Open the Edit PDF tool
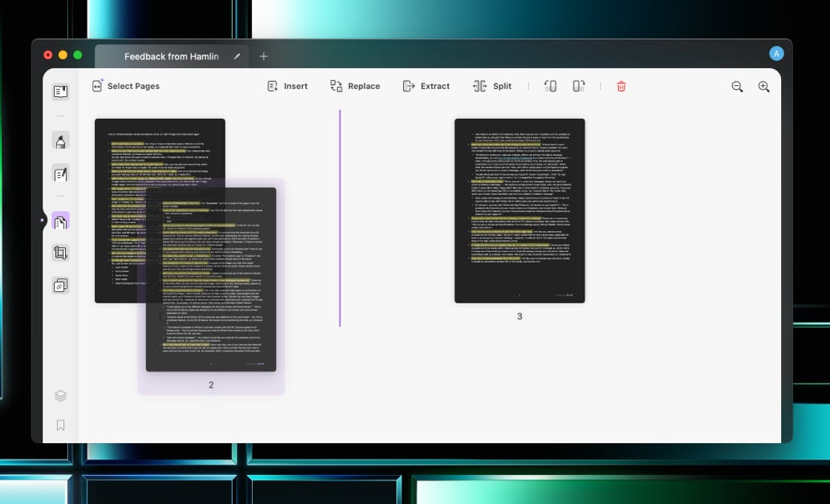 pyautogui.click(x=60, y=173)
